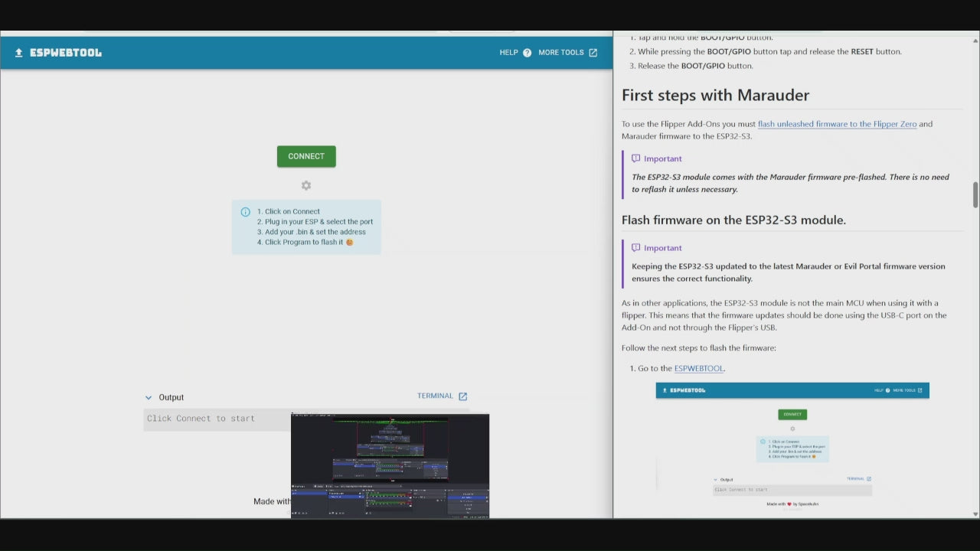Click the '1. Click on Connect' instruction
Screen dimensions: 980x551
tap(289, 211)
